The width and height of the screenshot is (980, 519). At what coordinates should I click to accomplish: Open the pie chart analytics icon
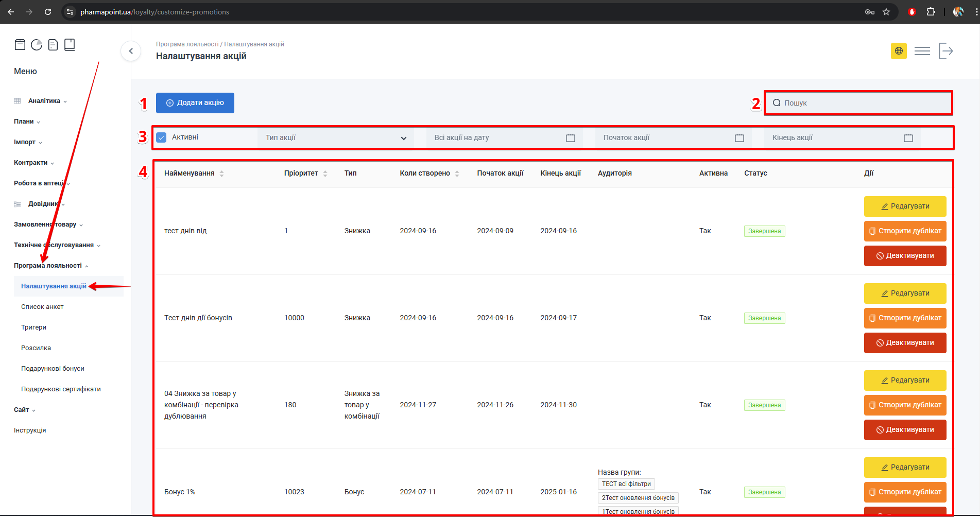[x=37, y=45]
